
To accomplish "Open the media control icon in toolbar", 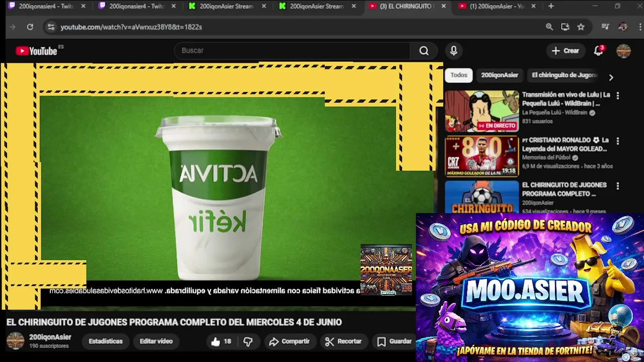I will [605, 27].
